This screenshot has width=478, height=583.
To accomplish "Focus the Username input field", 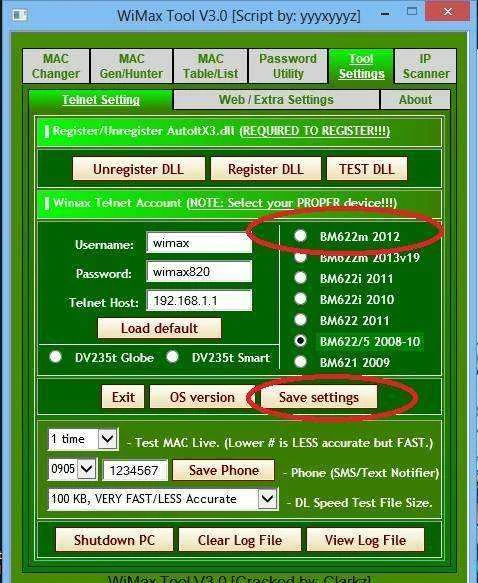I will [x=199, y=243].
